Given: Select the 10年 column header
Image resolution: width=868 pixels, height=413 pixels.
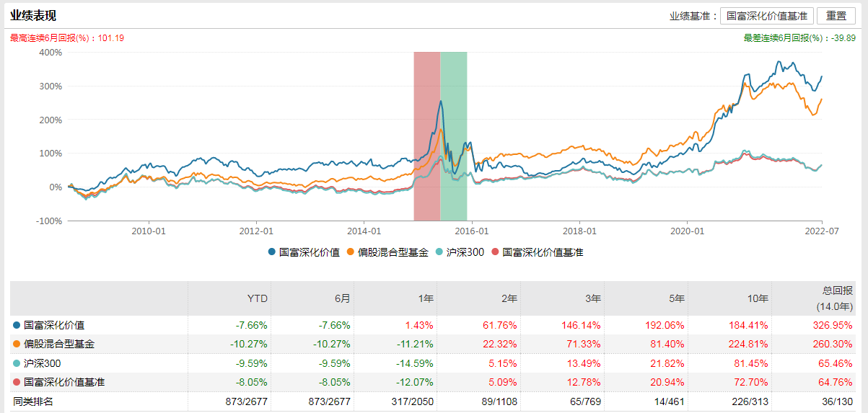Looking at the screenshot, I should click(x=758, y=298).
